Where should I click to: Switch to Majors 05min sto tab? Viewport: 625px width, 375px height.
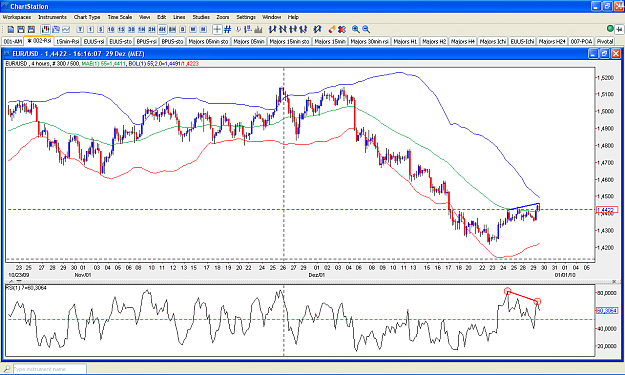(208, 41)
